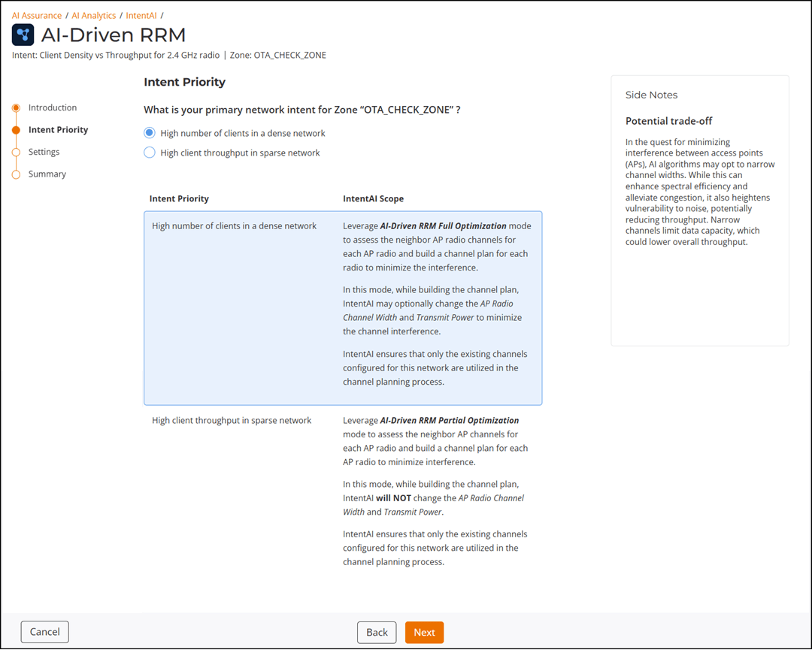Select the Settings step indicator circle

15,152
